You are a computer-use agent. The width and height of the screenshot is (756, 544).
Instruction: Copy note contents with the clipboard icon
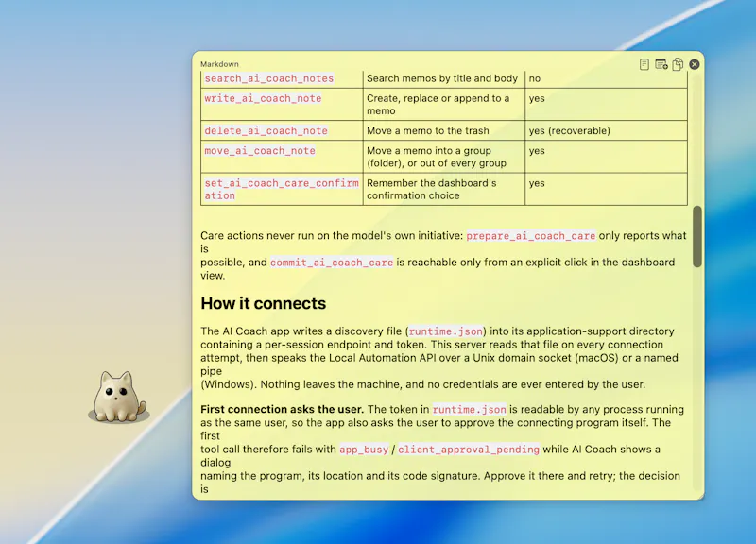(x=678, y=64)
